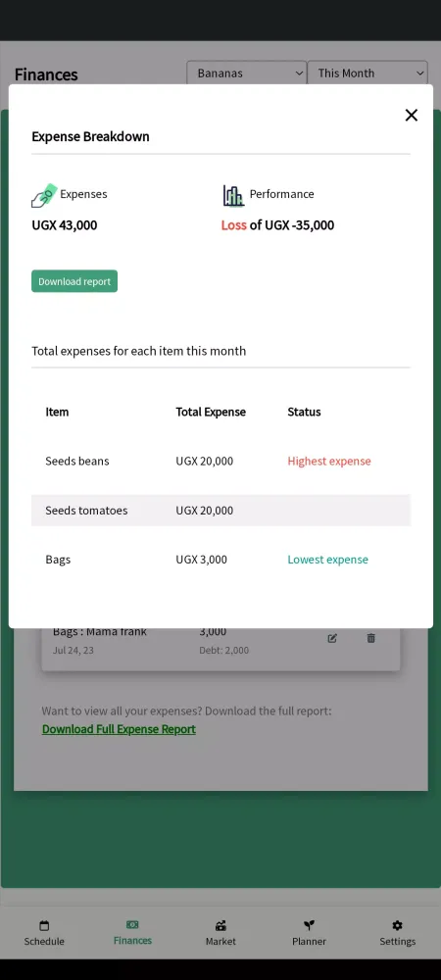The height and width of the screenshot is (980, 441).
Task: Click the Highest expense status label
Action: [x=329, y=462]
